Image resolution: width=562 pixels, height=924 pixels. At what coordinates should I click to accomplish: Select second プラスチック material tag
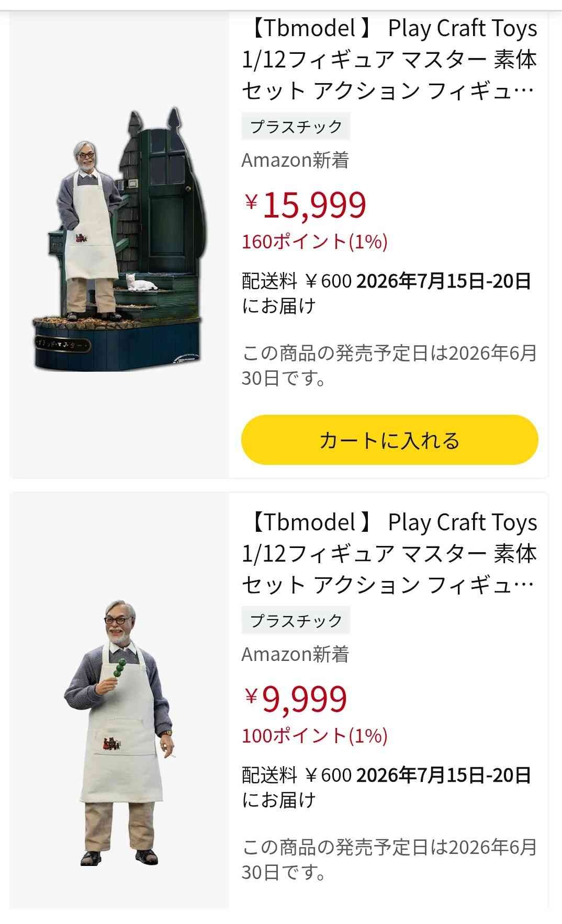point(296,621)
